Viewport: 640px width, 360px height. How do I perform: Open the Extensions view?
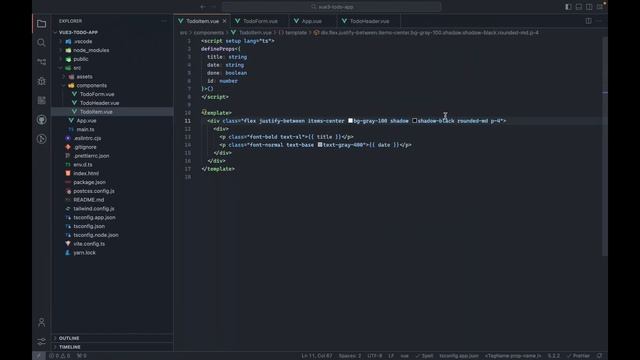pos(41,100)
